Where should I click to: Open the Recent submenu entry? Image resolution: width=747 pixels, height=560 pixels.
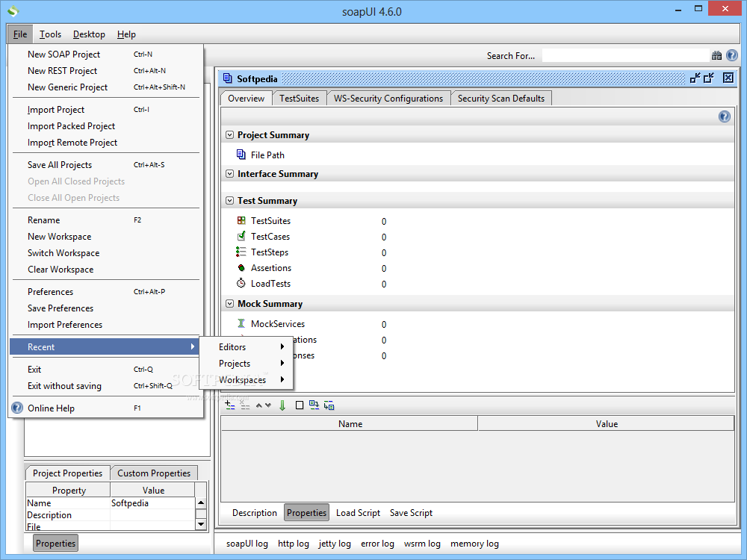click(x=105, y=346)
